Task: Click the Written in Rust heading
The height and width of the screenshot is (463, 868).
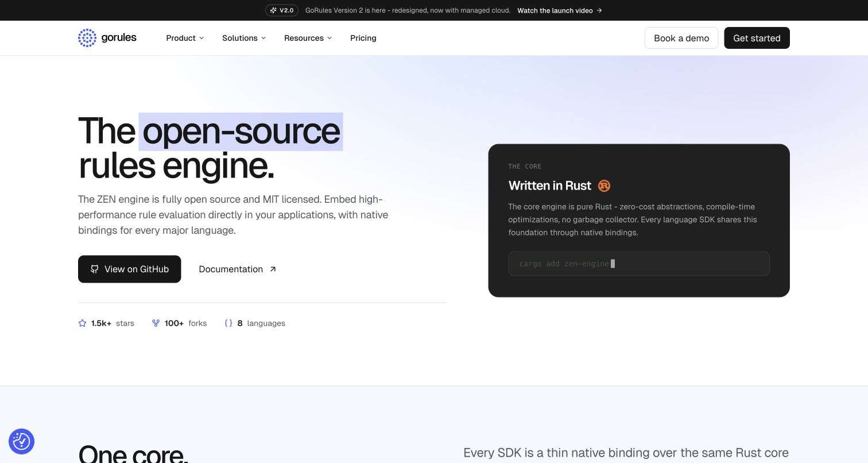Action: 549,186
